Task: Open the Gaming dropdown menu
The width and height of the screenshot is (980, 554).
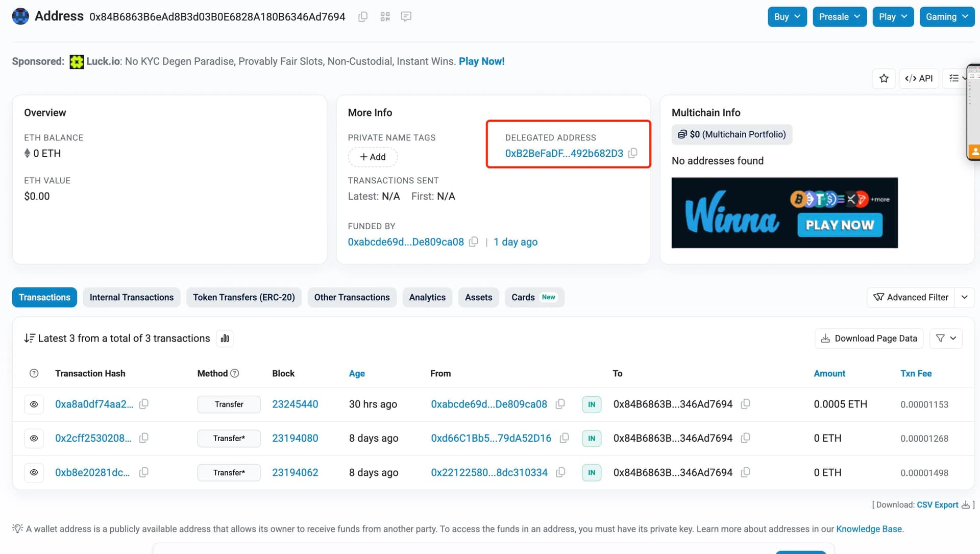Action: tap(947, 17)
